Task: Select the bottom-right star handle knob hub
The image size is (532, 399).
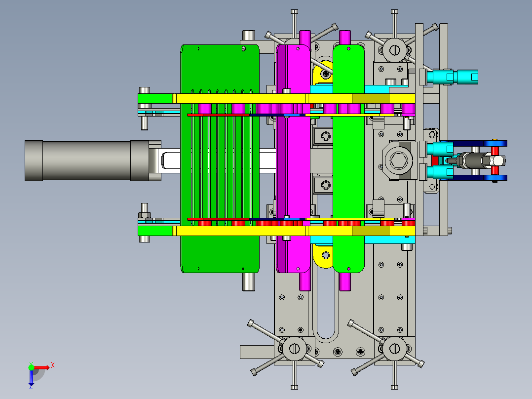Action: [x=394, y=349]
